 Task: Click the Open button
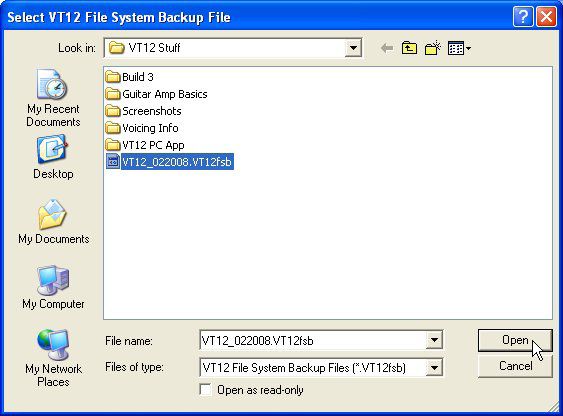point(515,340)
